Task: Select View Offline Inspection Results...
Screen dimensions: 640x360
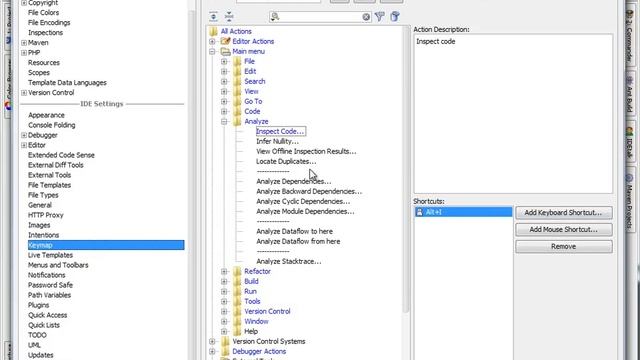Action: tap(306, 151)
